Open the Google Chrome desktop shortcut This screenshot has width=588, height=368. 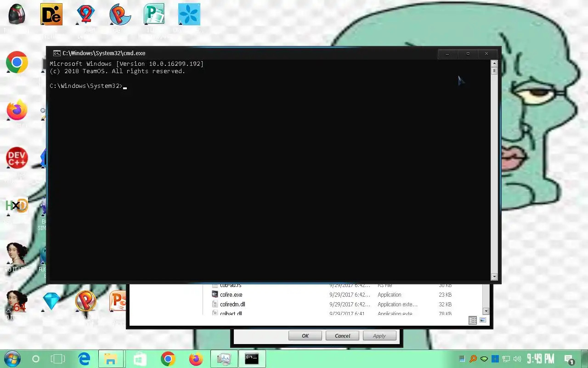point(17,62)
